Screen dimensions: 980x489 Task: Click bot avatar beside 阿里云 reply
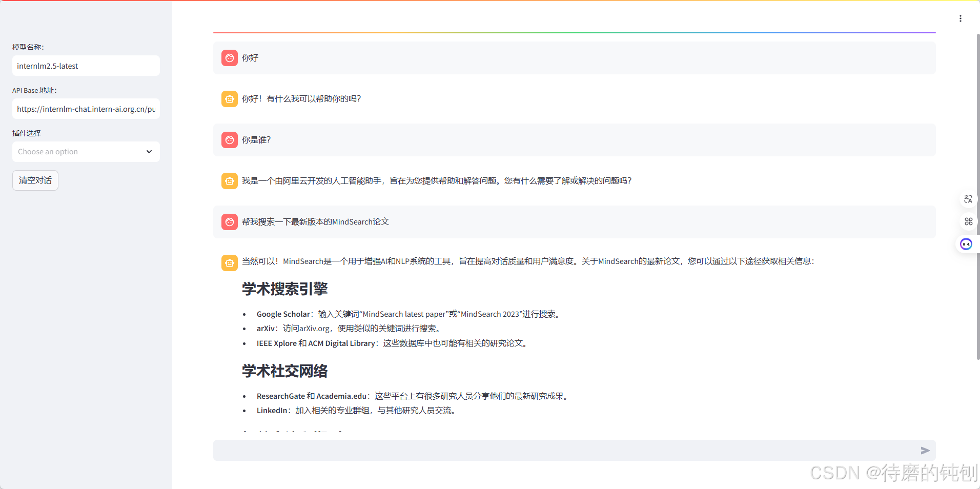pos(230,181)
